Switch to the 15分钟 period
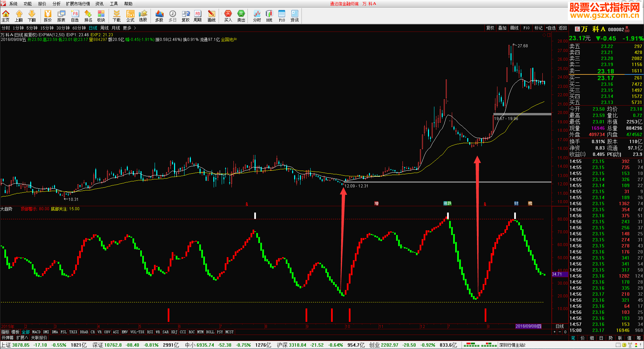 click(x=47, y=28)
